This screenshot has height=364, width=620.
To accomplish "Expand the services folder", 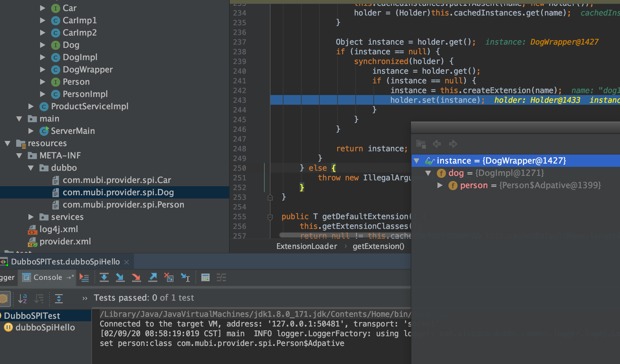I will click(x=31, y=217).
